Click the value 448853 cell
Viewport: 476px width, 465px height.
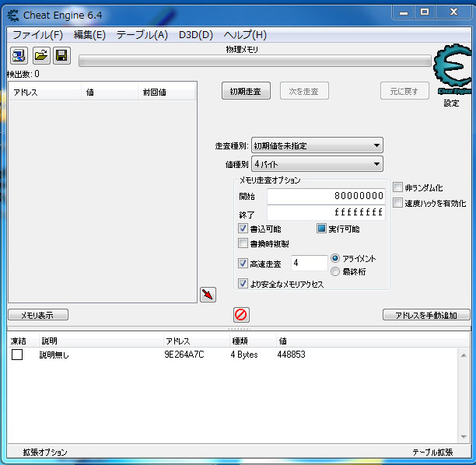point(291,355)
